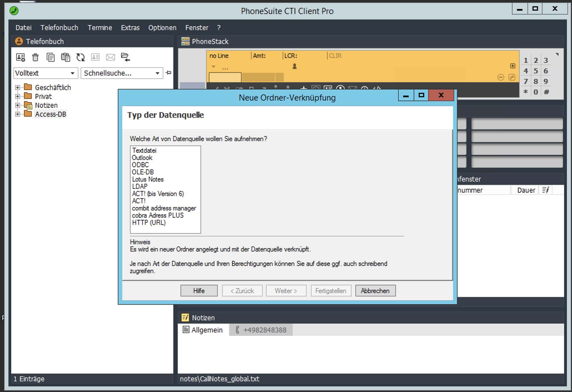
Task: Click the corner arrow above the keypad
Action: [x=557, y=54]
